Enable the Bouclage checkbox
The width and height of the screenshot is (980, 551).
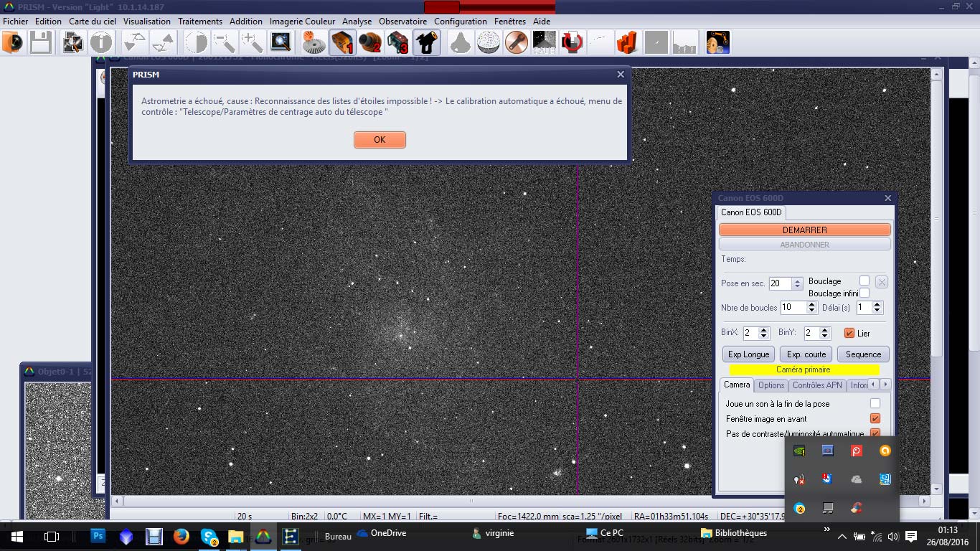864,281
